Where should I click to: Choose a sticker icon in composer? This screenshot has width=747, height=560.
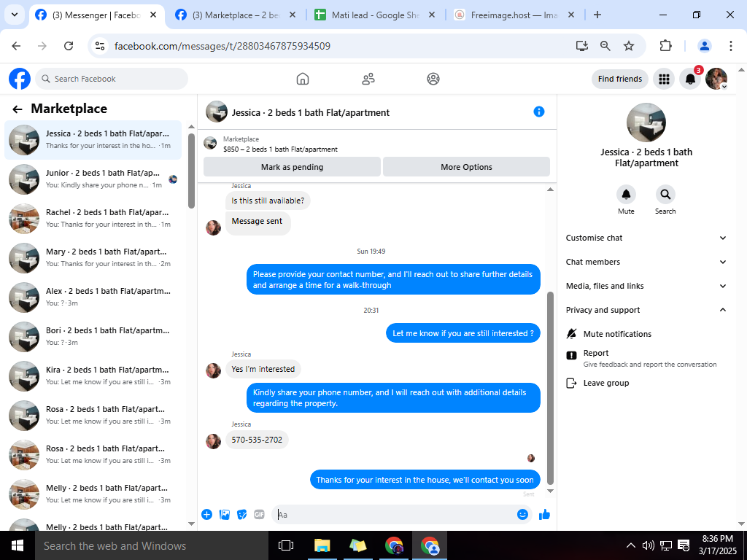(x=242, y=514)
